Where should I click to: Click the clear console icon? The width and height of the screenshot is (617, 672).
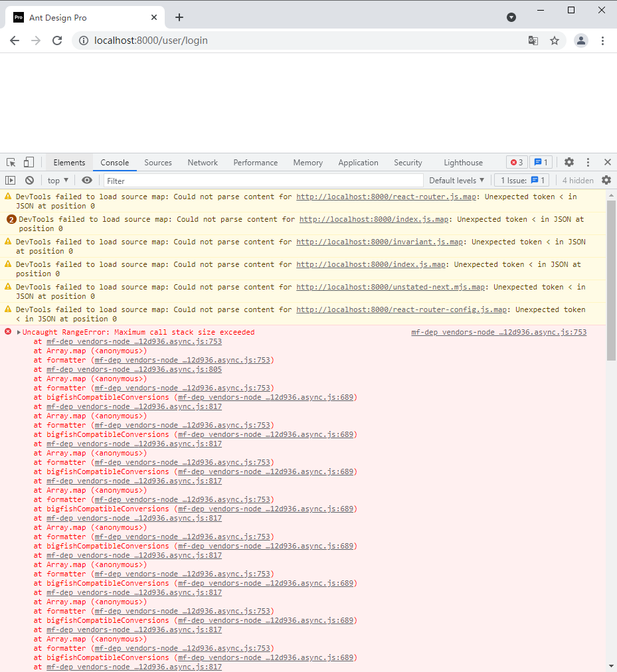pyautogui.click(x=29, y=180)
